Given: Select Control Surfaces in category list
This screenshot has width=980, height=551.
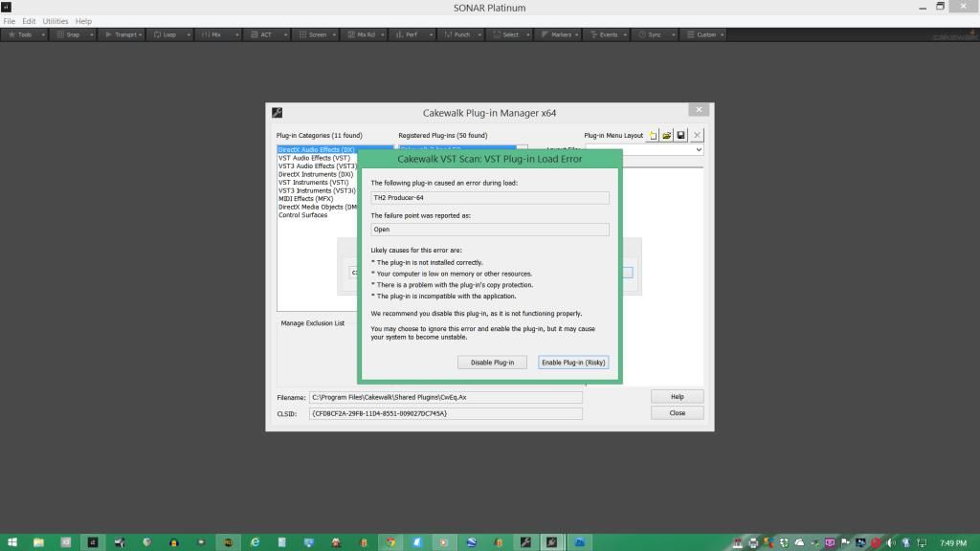Looking at the screenshot, I should tap(302, 215).
